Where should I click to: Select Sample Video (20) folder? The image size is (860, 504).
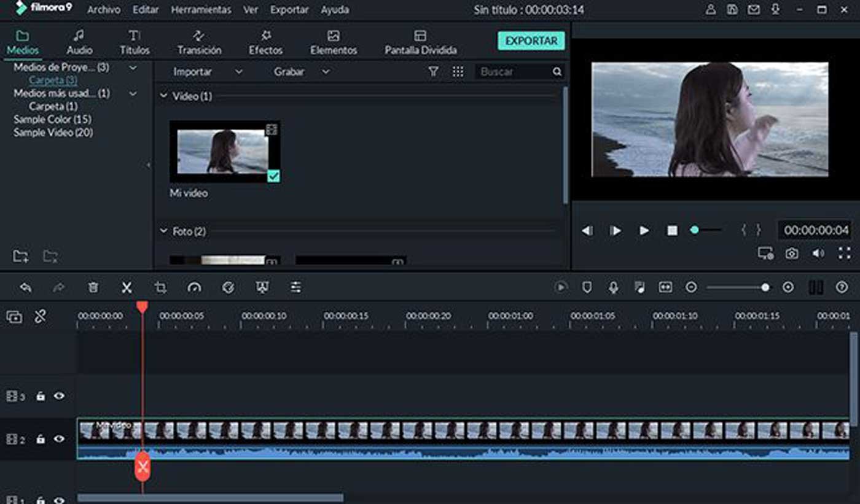(x=53, y=133)
